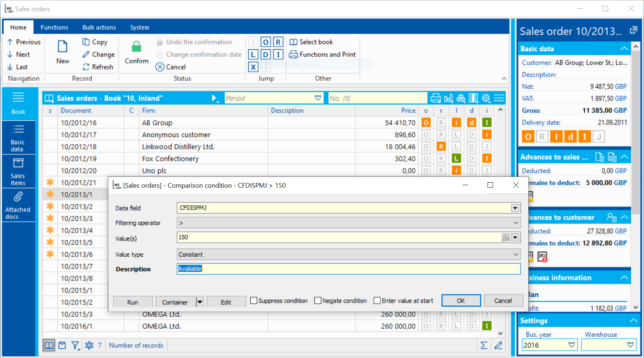Switch to the Bulk actions ribbon tab
The image size is (644, 358).
[99, 28]
